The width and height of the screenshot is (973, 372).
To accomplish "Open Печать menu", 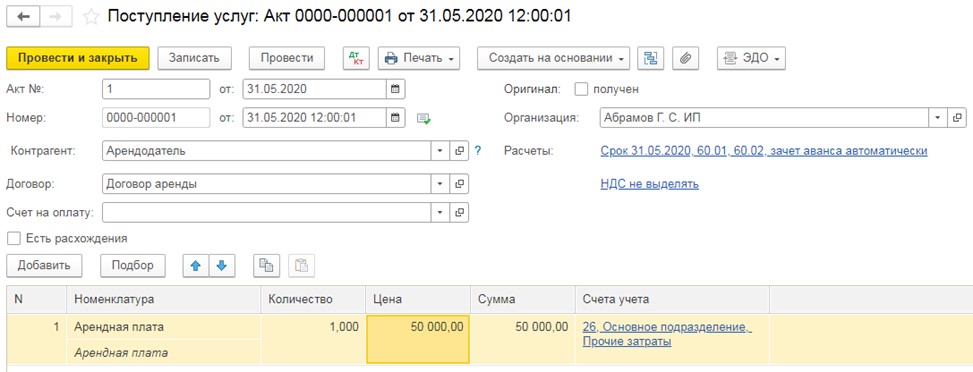I will pos(419,58).
